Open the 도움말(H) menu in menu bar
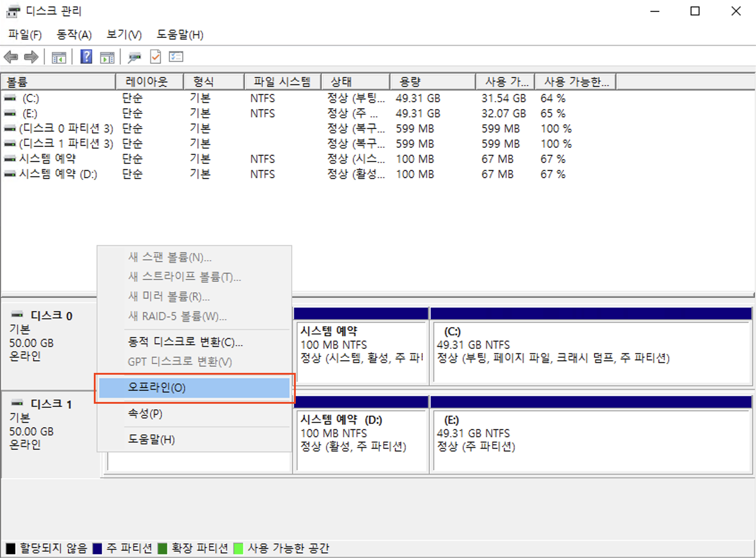 [180, 34]
